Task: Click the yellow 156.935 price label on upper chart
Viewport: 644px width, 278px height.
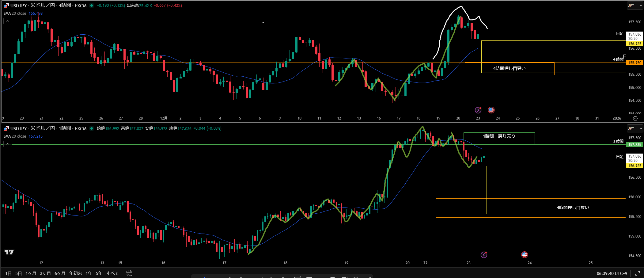Action: tap(635, 44)
